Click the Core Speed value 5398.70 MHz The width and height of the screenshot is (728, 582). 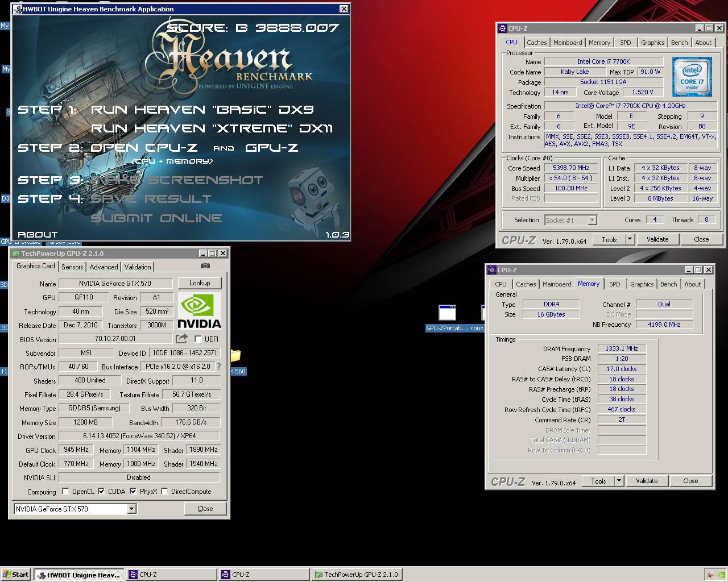point(570,168)
